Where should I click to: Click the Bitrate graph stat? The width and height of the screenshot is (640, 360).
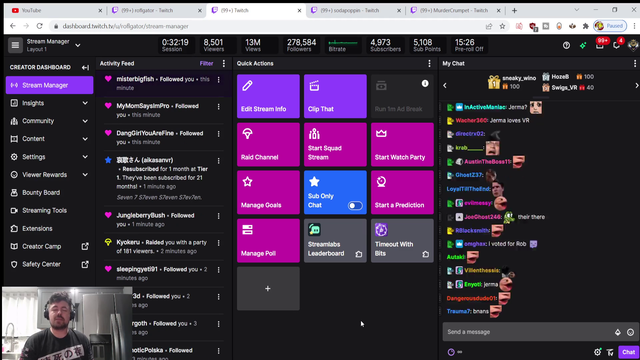point(343,45)
